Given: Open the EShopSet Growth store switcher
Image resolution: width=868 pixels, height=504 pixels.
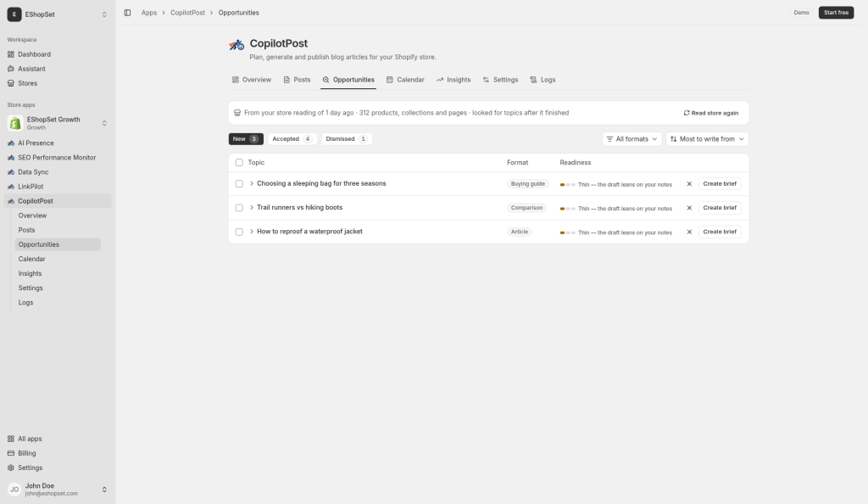Looking at the screenshot, I should click(x=58, y=123).
